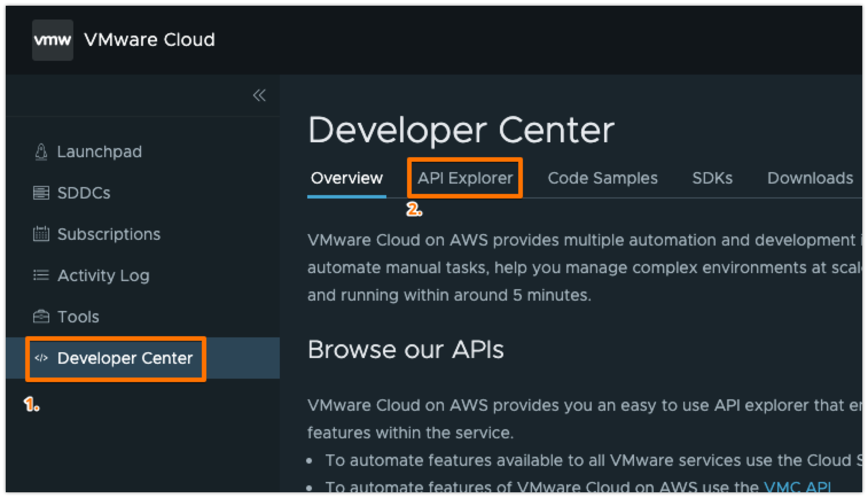Viewport: 868px width, 498px height.
Task: Switch to the Overview tab
Action: click(346, 178)
